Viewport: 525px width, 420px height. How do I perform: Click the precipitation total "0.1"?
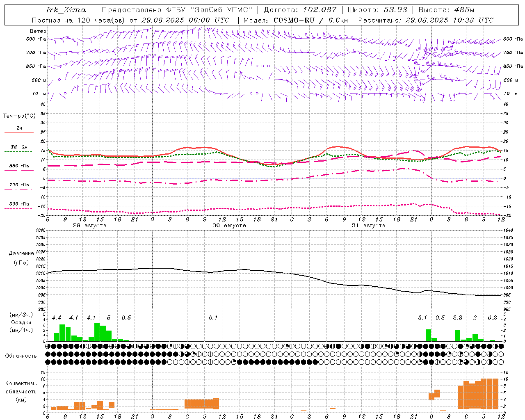pyautogui.click(x=213, y=317)
